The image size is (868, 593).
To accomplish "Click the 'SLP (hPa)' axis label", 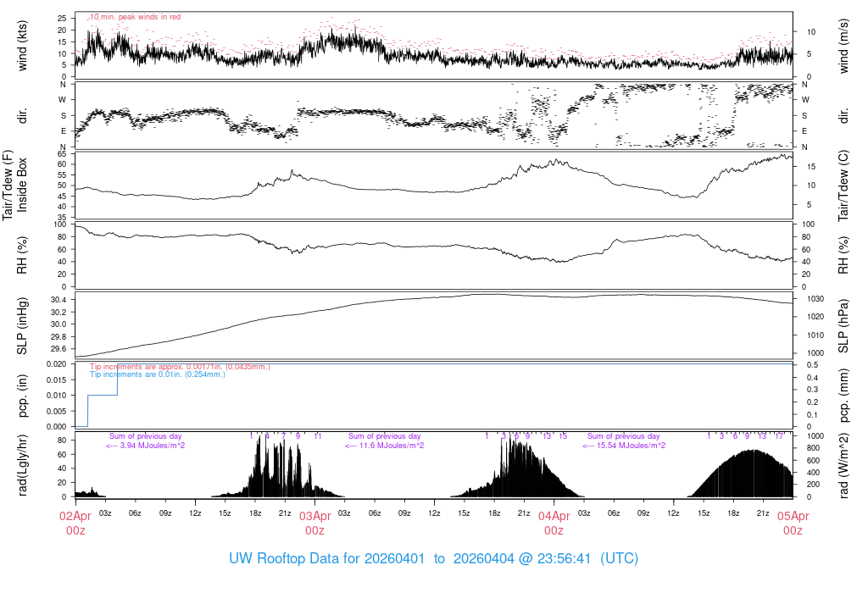I will [844, 324].
